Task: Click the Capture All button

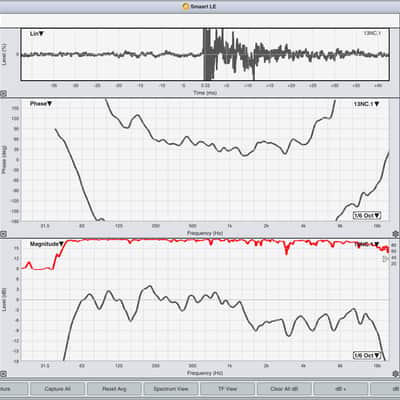Action: (57, 389)
